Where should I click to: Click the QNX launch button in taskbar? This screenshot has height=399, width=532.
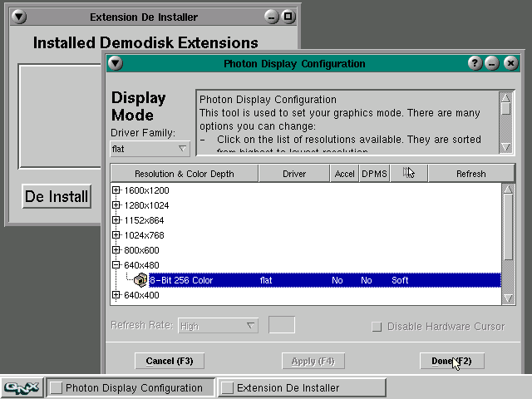(22, 387)
